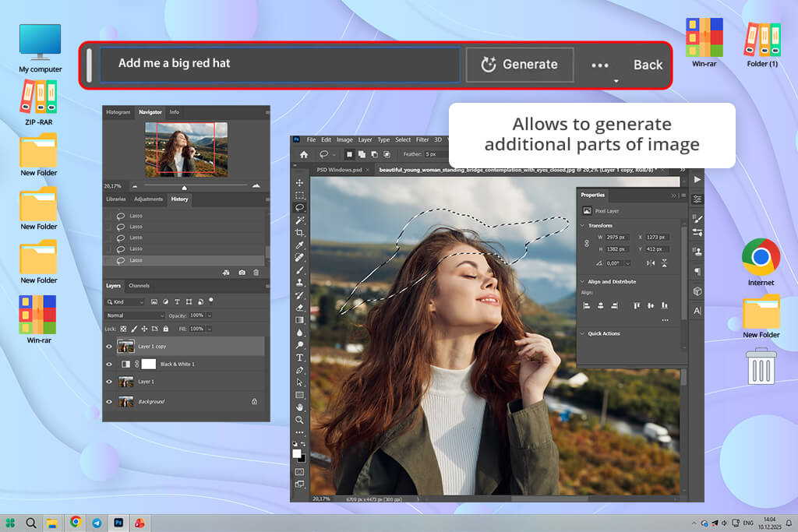The height and width of the screenshot is (532, 798).
Task: Open the 3D cube panel icon
Action: [697, 291]
